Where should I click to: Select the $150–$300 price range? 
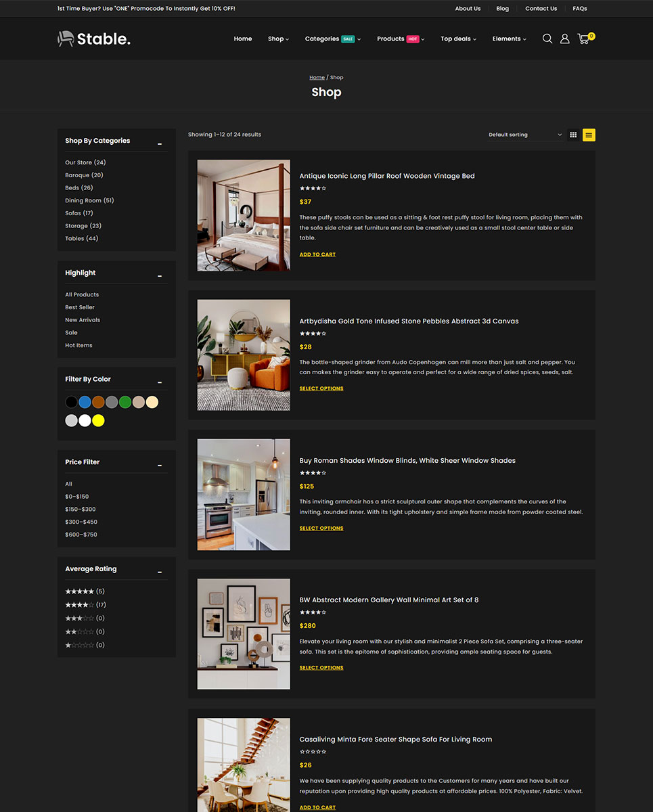click(81, 509)
